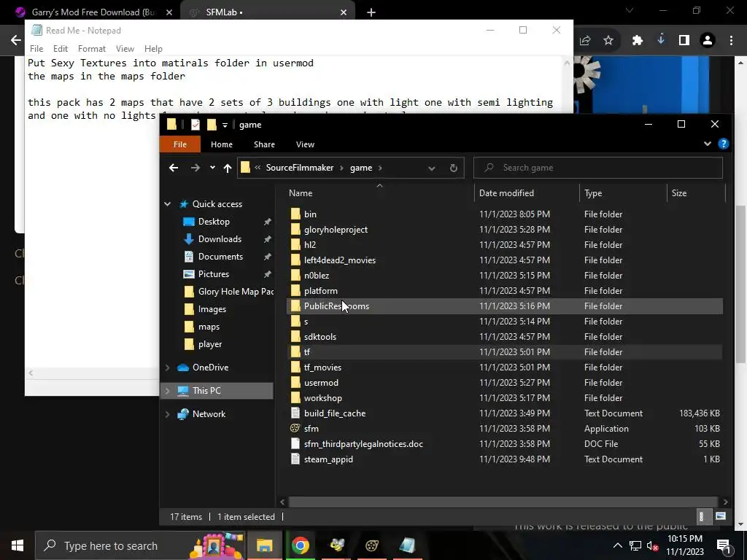Open Notepad Edit menu
747x560 pixels.
pyautogui.click(x=60, y=49)
